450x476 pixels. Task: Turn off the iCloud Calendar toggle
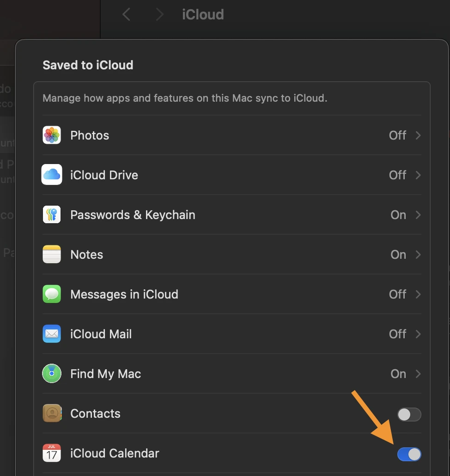click(x=409, y=454)
